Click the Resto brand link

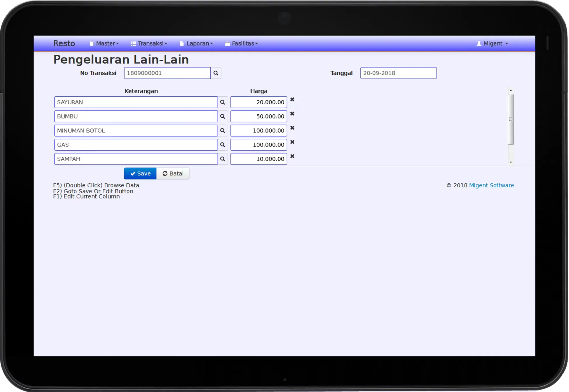pyautogui.click(x=64, y=43)
